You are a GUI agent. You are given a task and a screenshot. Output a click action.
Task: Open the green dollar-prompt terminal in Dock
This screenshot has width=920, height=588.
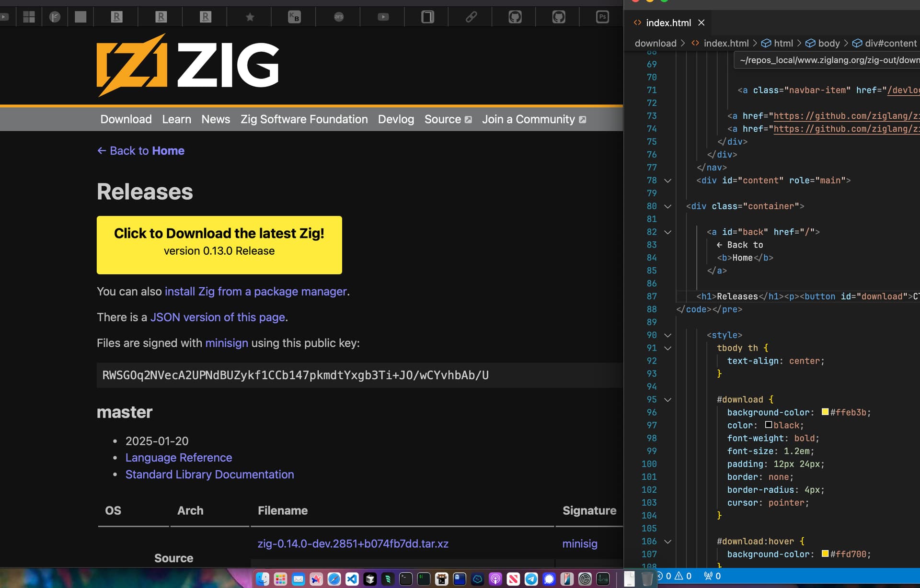point(424,579)
